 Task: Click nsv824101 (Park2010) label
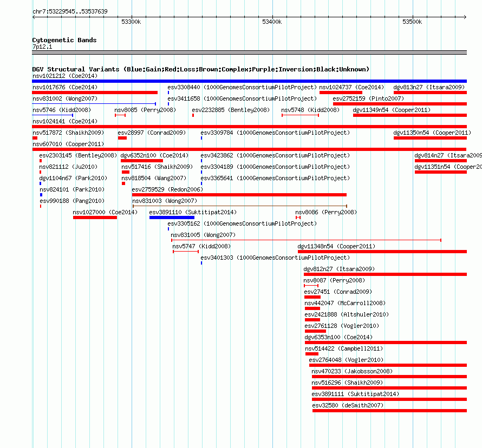(x=72, y=189)
